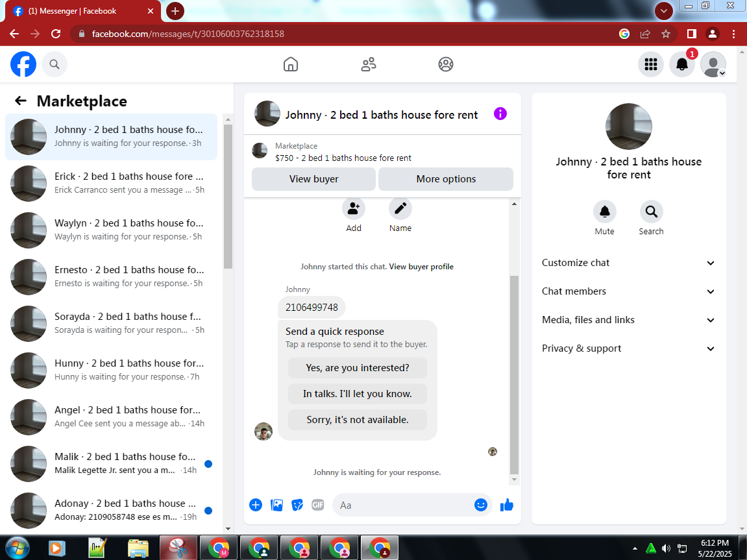The width and height of the screenshot is (747, 560).
Task: Open the browser side panel icon
Action: (x=692, y=34)
